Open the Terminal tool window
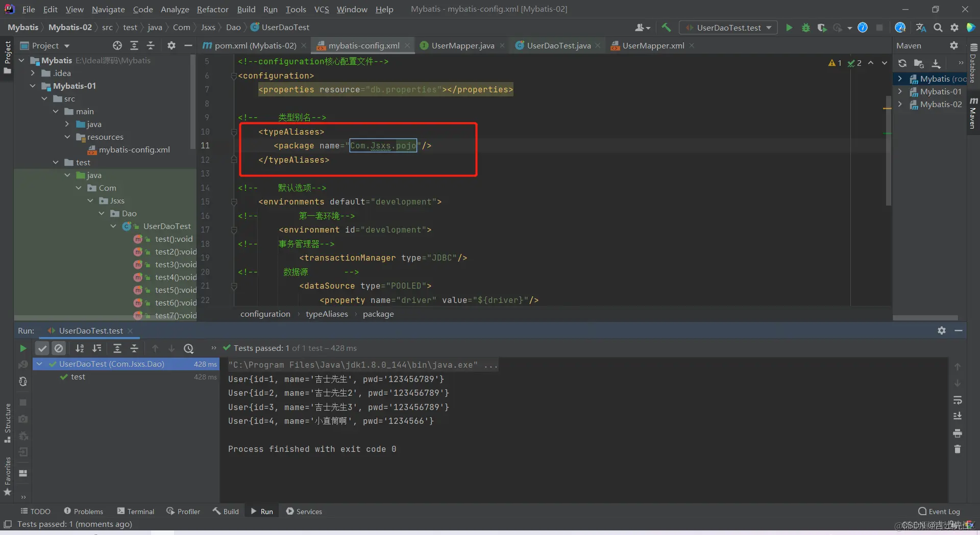980x535 pixels. 135,512
